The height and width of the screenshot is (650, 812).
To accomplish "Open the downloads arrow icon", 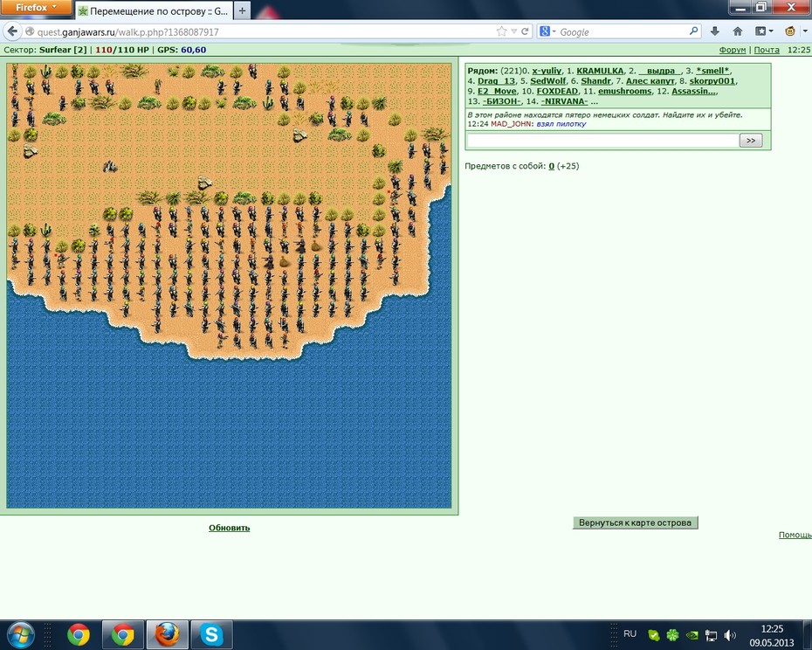I will (x=714, y=31).
